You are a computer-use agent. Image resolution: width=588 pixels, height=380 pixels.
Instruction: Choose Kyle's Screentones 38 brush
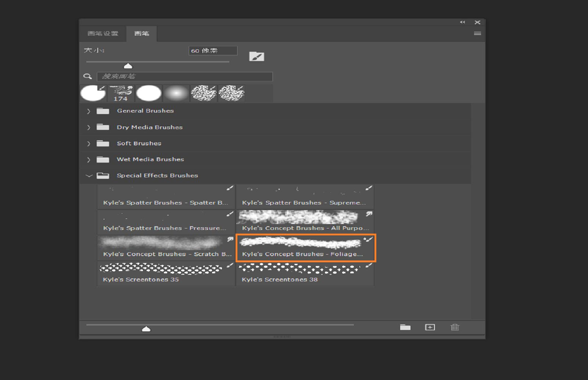click(305, 273)
